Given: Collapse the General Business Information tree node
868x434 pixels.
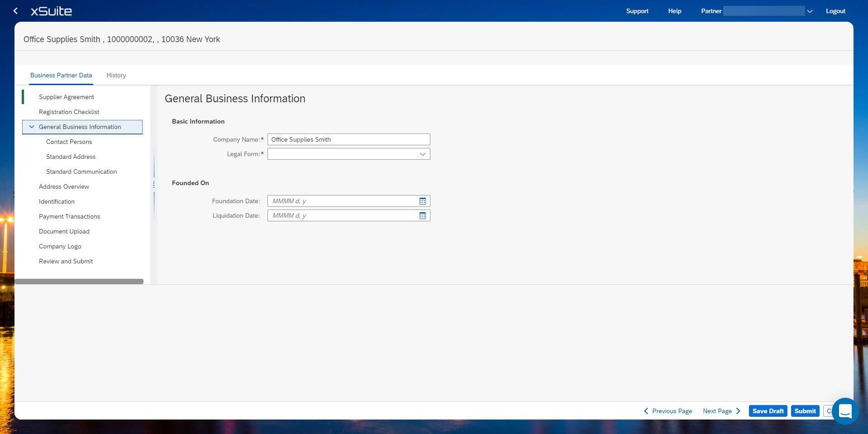Looking at the screenshot, I should click(x=32, y=127).
